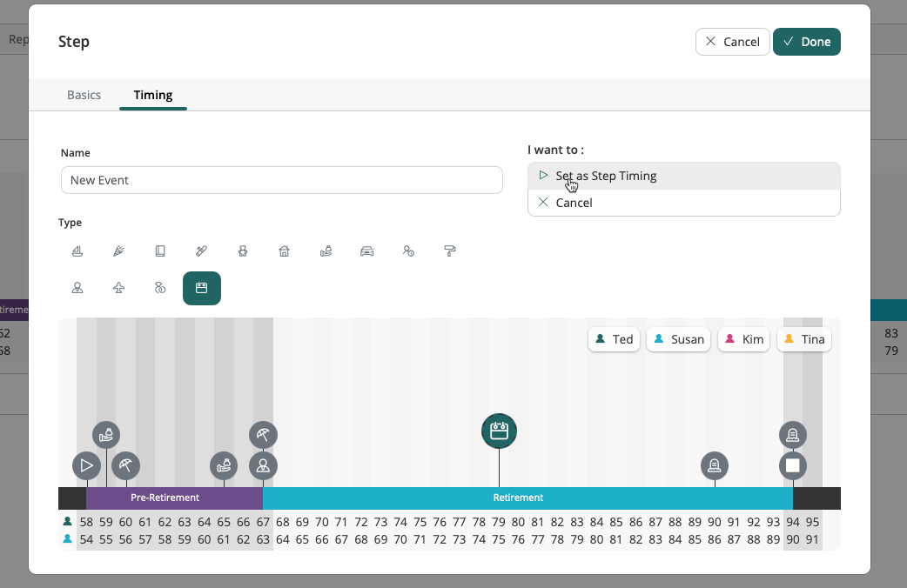
Task: Pick the paint roller event type
Action: pyautogui.click(x=450, y=251)
